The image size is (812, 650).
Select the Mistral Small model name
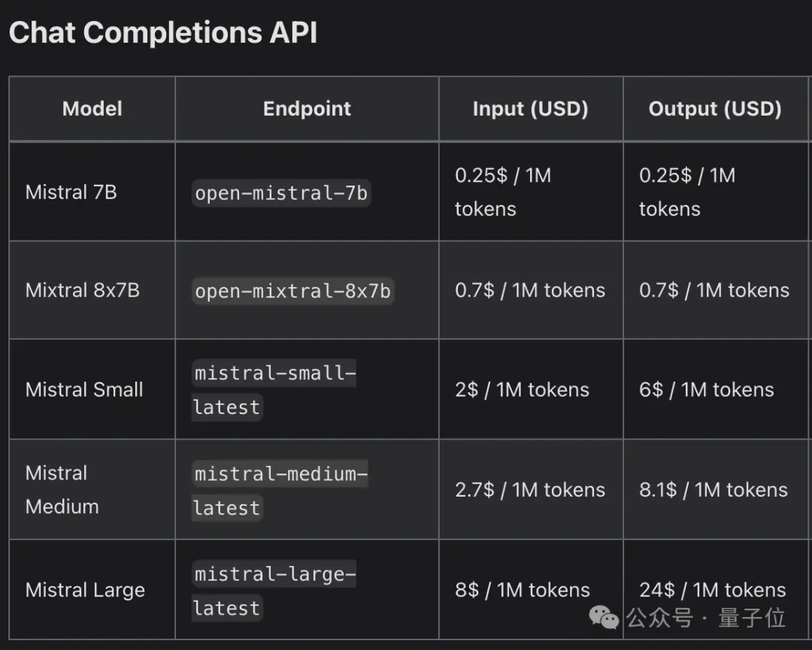(84, 390)
